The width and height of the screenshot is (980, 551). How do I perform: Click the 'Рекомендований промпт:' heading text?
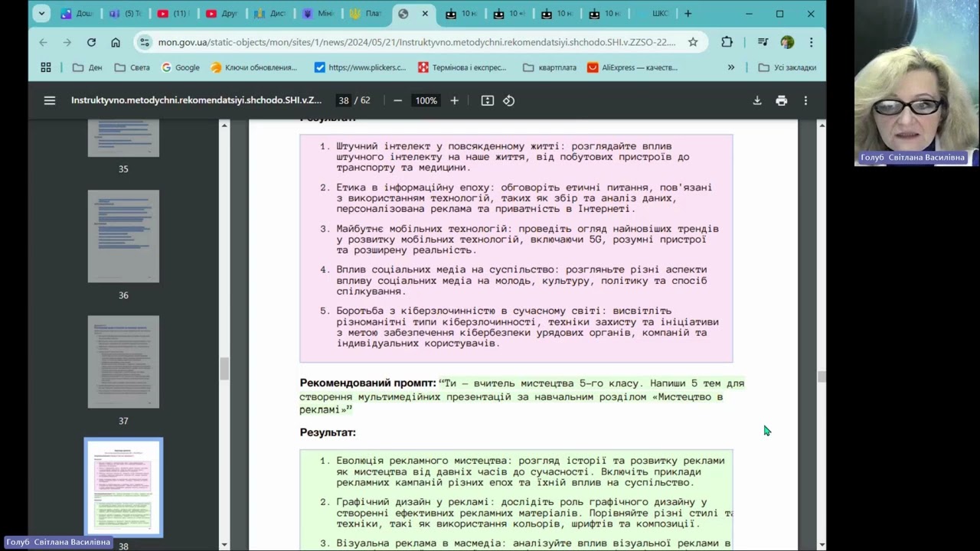point(367,383)
